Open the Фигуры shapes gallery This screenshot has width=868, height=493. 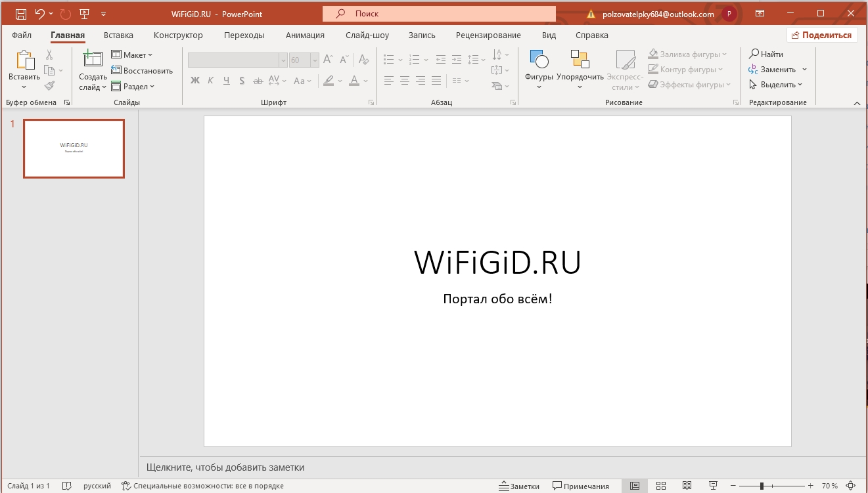539,70
